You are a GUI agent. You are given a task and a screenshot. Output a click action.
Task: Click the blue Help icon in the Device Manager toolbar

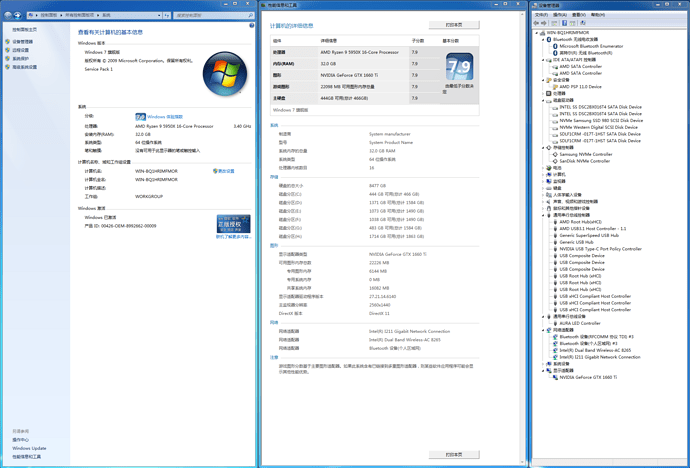564,23
